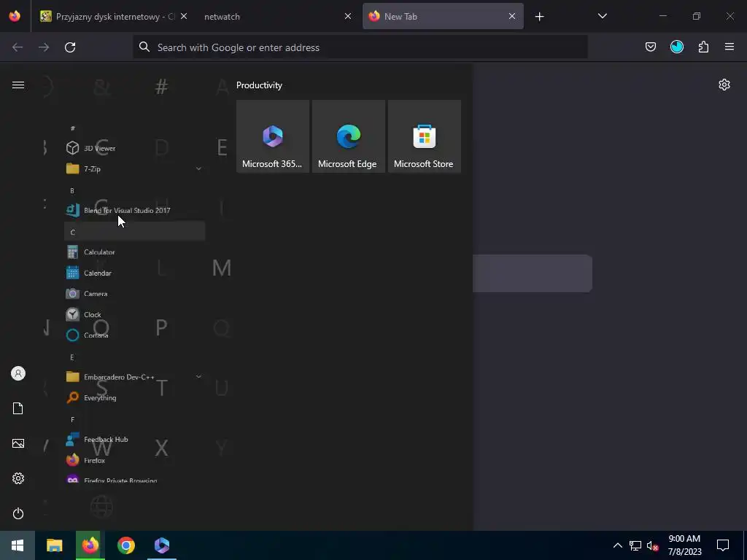Screen dimensions: 747x560
Task: Open the notification center icon
Action: click(x=723, y=545)
